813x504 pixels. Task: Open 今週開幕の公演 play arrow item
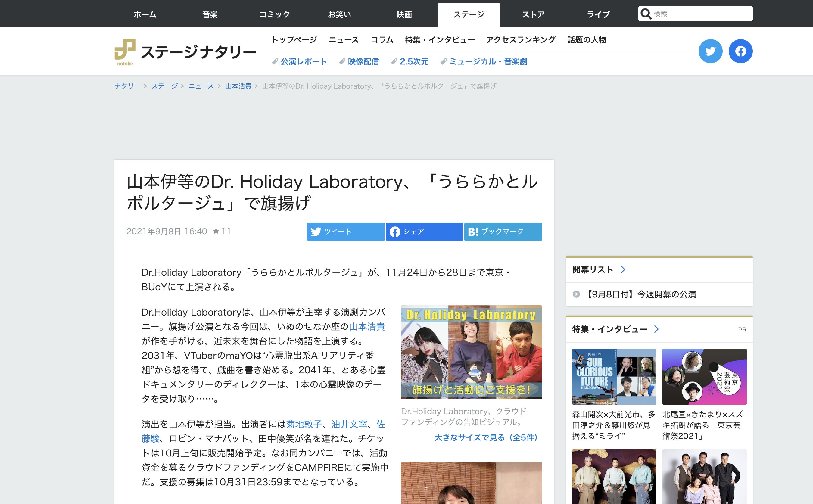[x=576, y=294]
